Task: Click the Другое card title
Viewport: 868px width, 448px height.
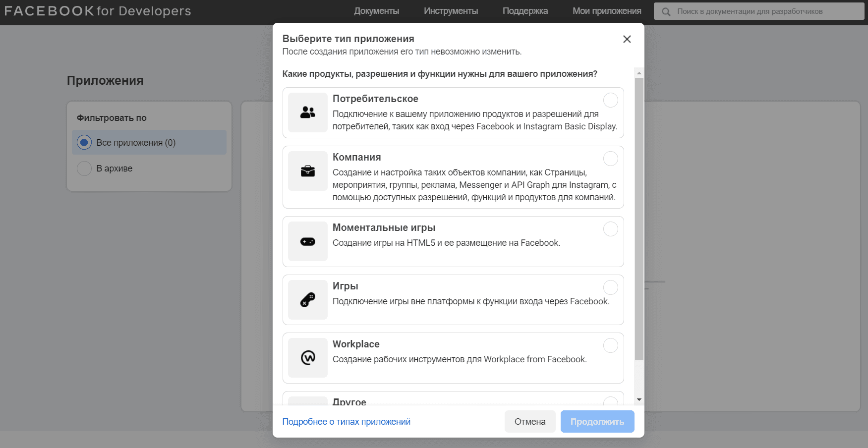Action: (x=349, y=401)
